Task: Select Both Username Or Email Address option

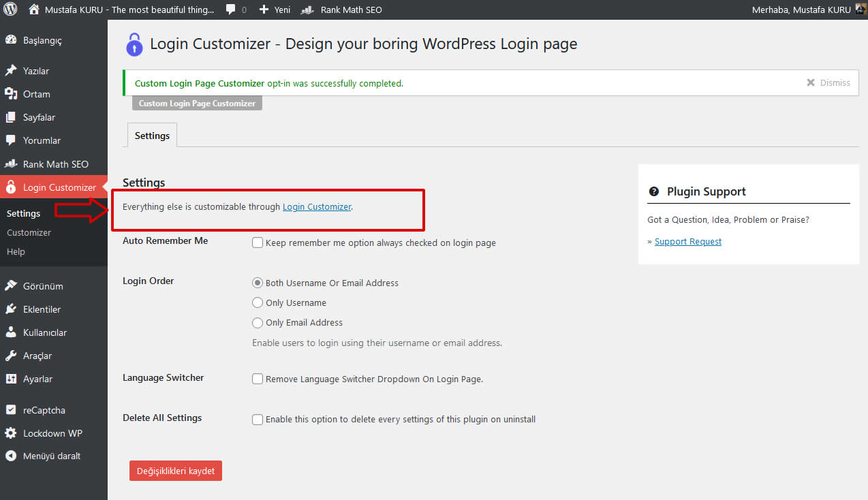Action: coord(258,283)
